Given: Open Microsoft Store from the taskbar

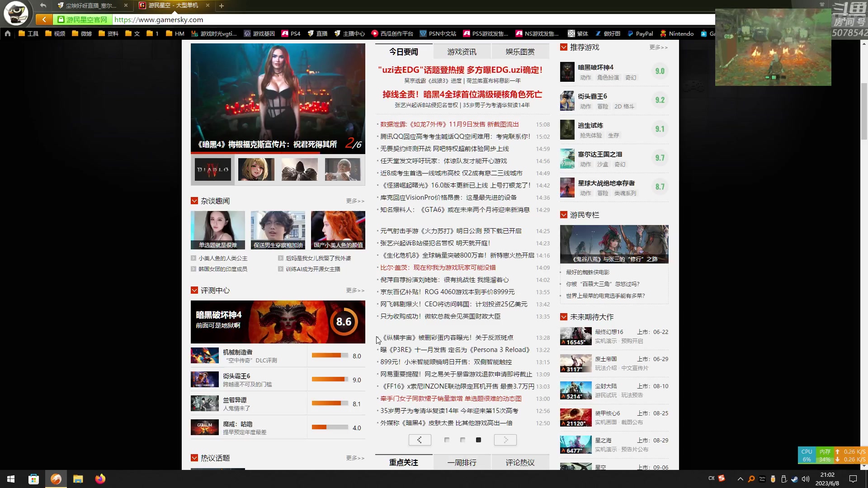Looking at the screenshot, I should 33,479.
